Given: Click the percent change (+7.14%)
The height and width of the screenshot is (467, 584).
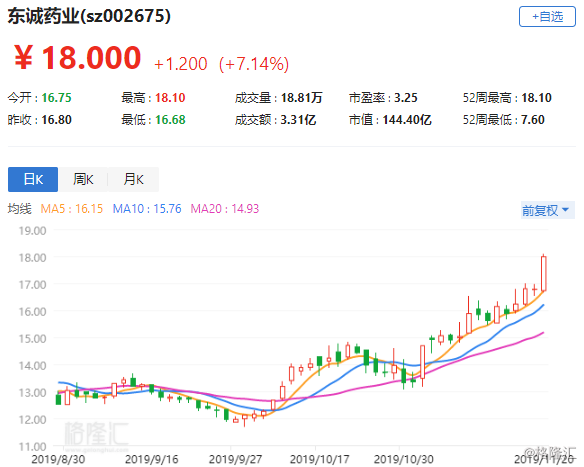Looking at the screenshot, I should click(254, 64).
